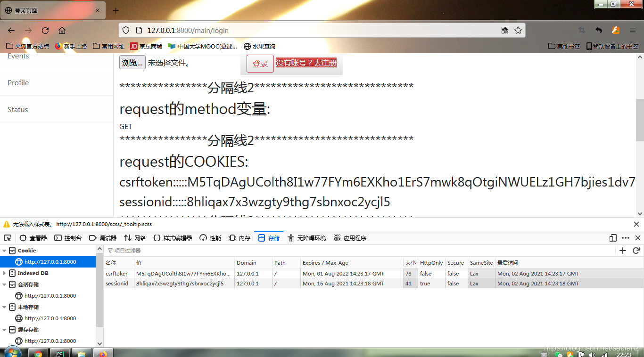This screenshot has width=644, height=357.
Task: Open the 常用网址 bookmark folder
Action: 109,46
